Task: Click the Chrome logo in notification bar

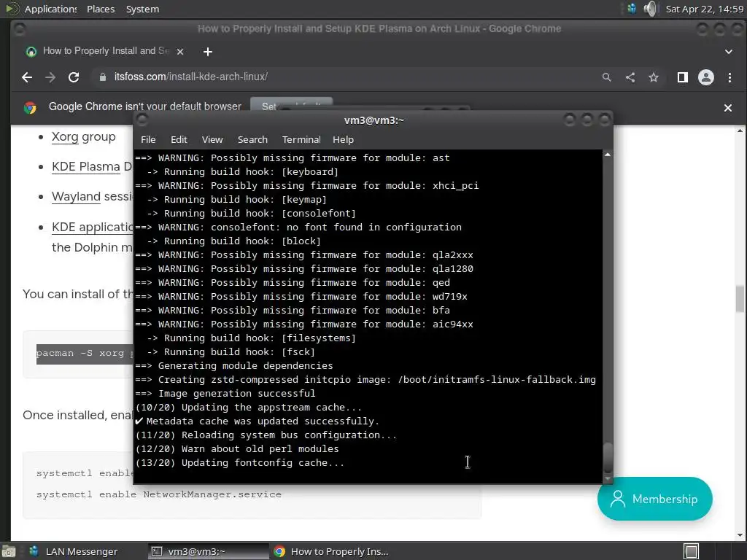Action: click(x=30, y=108)
